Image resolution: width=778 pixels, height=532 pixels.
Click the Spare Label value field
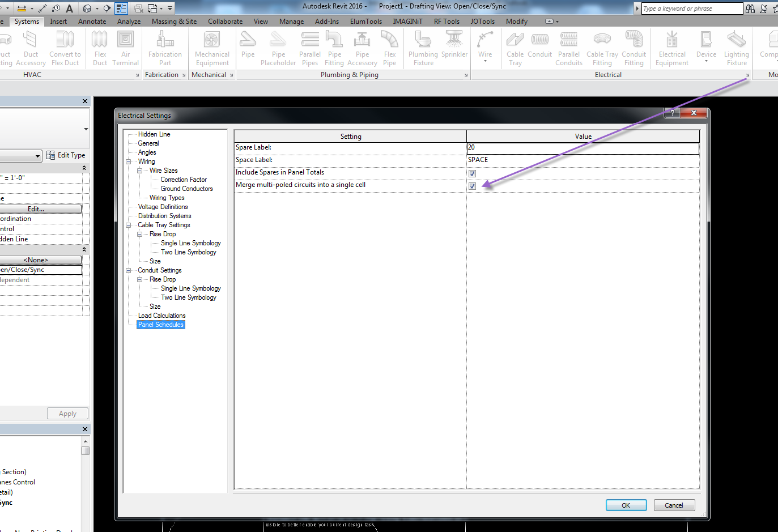point(583,147)
